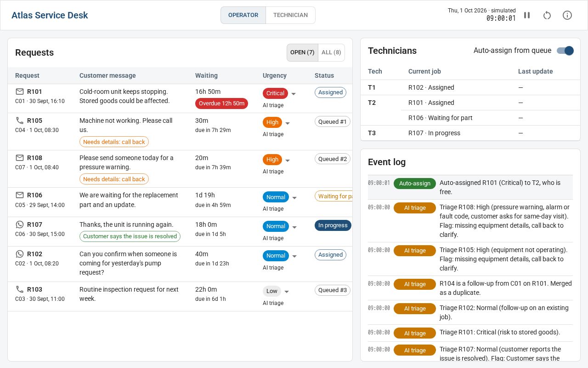The height and width of the screenshot is (368, 588).
Task: Click the Customer says the issue is resolved tag
Action: (x=130, y=236)
